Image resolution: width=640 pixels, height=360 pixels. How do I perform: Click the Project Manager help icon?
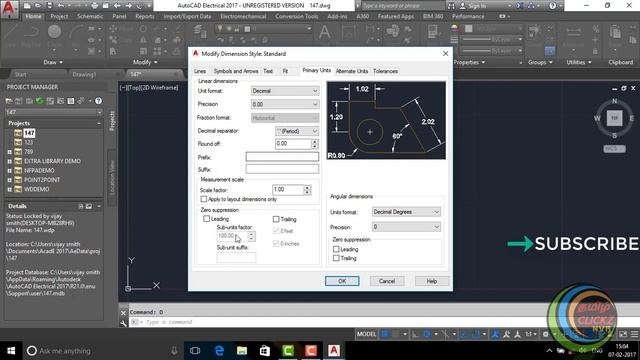[98, 101]
